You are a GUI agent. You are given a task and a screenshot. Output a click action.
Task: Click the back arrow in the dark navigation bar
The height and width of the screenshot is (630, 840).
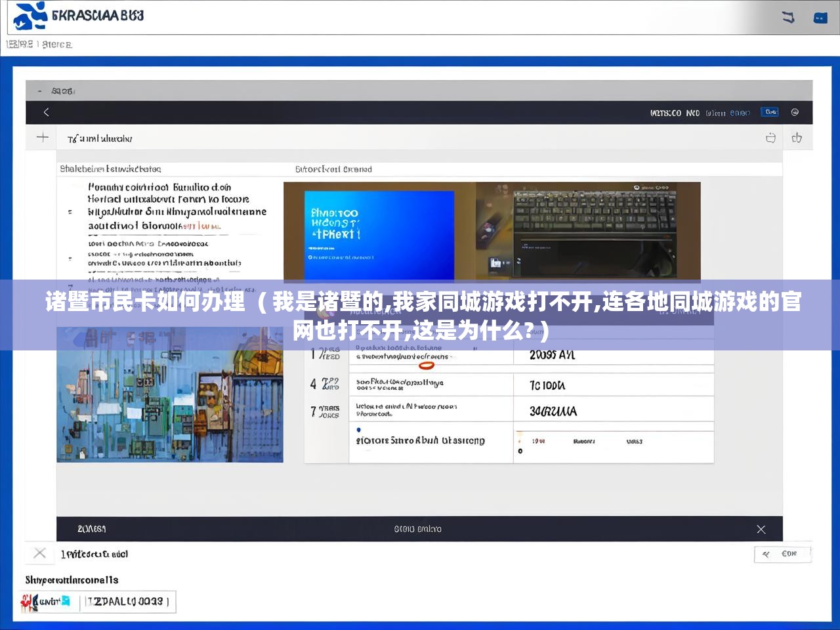pyautogui.click(x=46, y=112)
